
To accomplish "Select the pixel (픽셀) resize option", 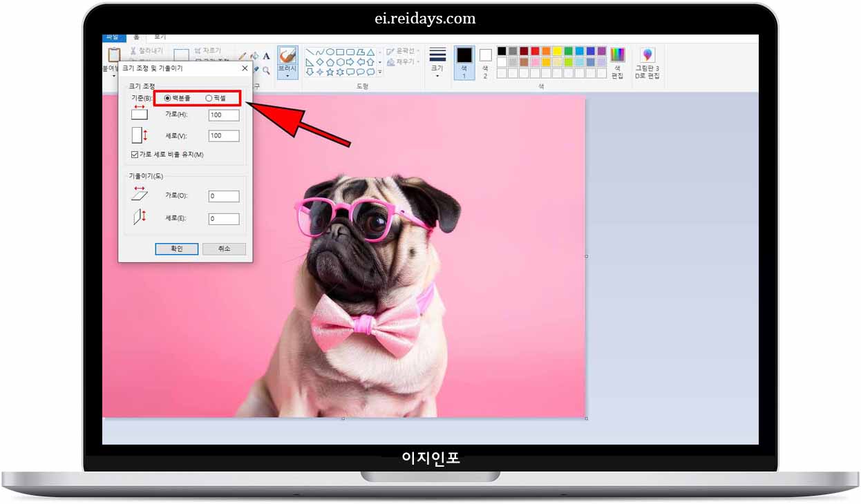I will [209, 98].
